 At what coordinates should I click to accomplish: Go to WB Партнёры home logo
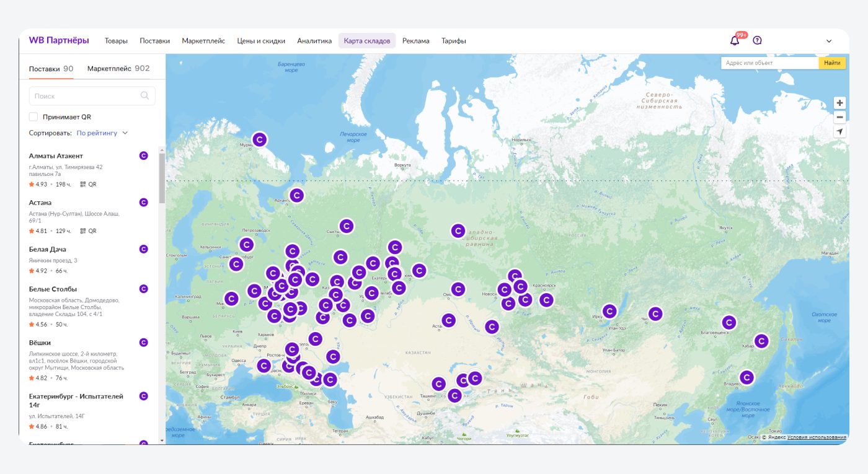pos(59,40)
